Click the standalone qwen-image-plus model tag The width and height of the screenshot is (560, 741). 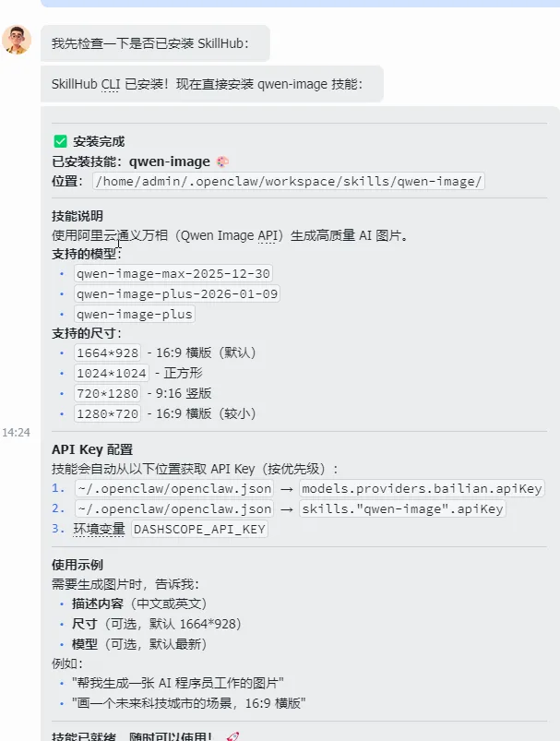click(x=135, y=315)
